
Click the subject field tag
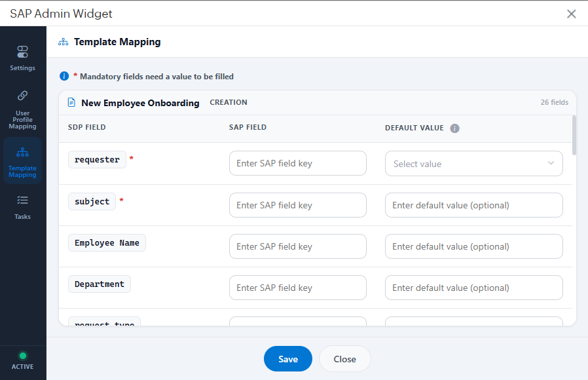92,201
